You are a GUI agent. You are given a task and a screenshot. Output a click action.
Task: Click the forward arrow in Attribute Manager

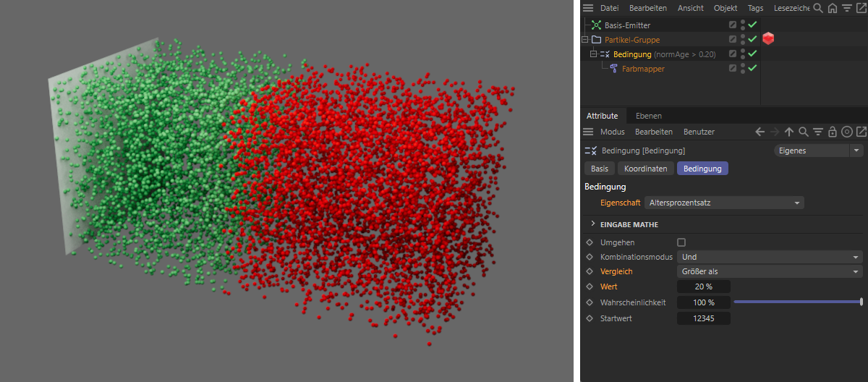tap(775, 132)
